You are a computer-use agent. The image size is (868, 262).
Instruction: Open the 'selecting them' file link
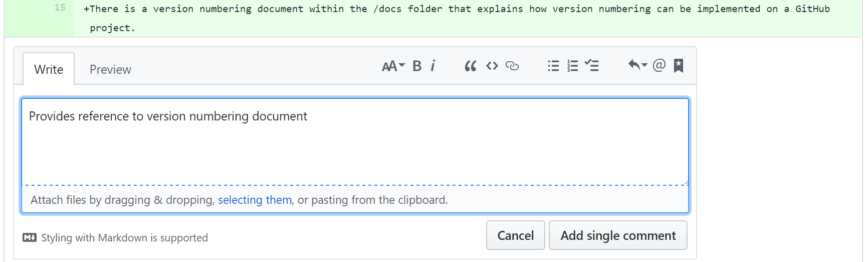coord(255,200)
